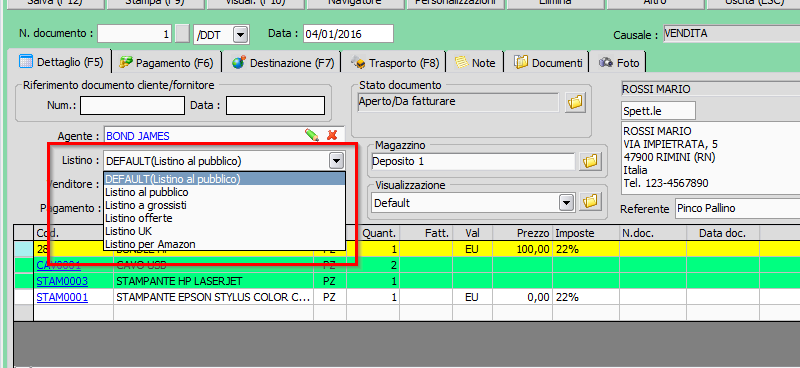Screen dimensions: 800x368
Task: Click row selector of STAM0001 row
Action: pyautogui.click(x=23, y=297)
